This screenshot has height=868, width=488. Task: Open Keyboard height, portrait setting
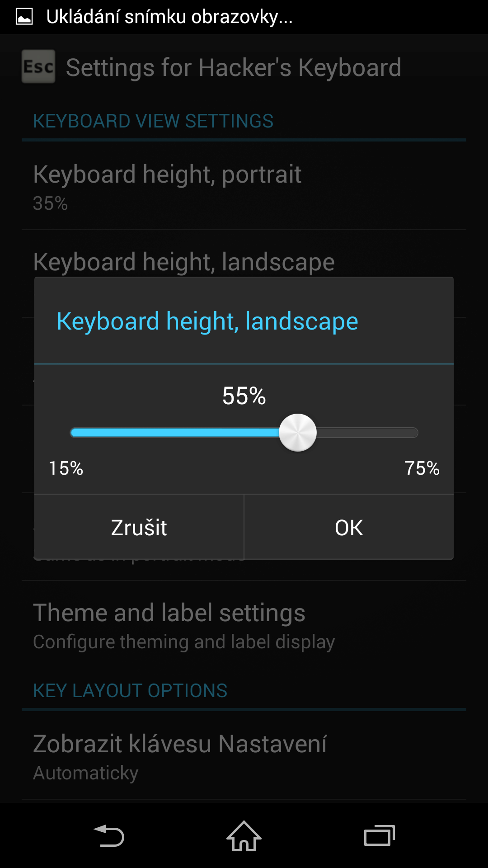244,186
